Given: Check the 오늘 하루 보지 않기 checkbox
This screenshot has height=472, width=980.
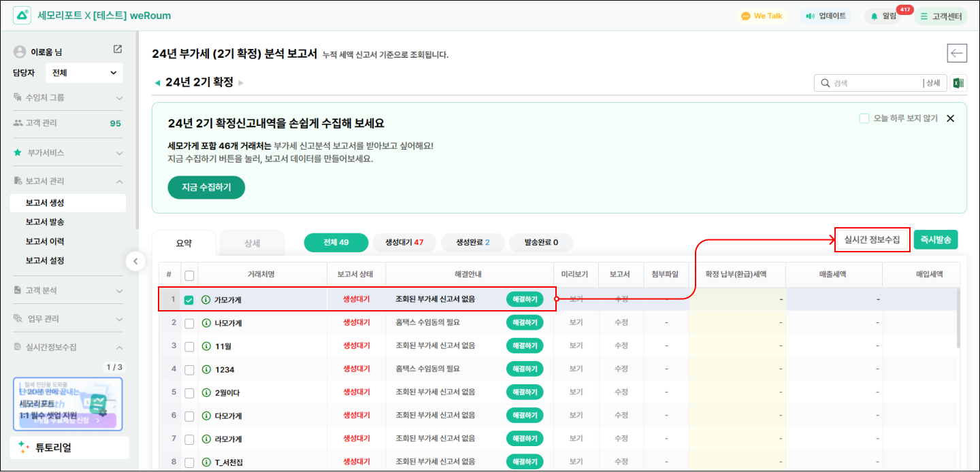Looking at the screenshot, I should [x=864, y=118].
